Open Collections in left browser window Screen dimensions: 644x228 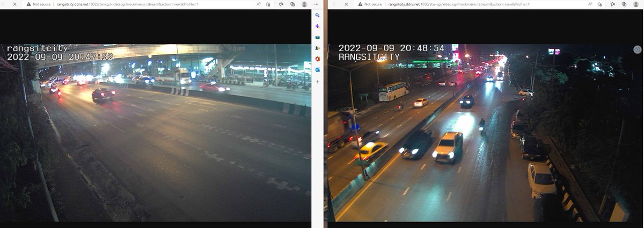click(292, 4)
